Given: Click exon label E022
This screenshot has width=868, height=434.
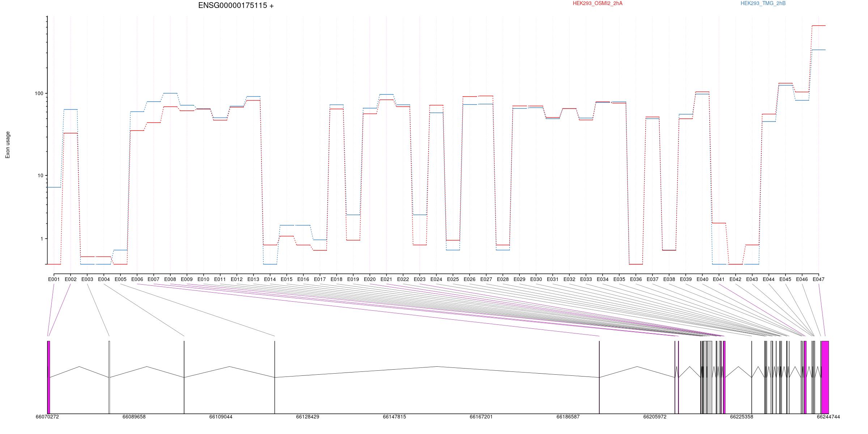Looking at the screenshot, I should [x=403, y=279].
